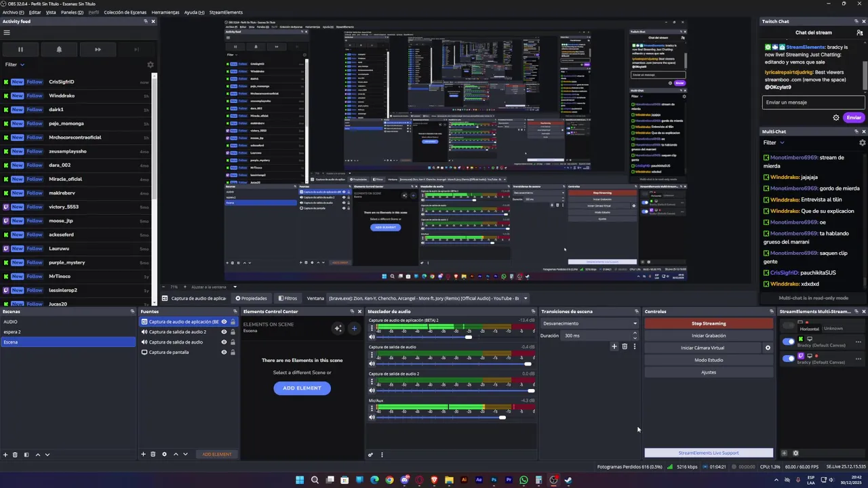The image size is (868, 488).
Task: Open Activity feed settings gear
Action: click(151, 65)
